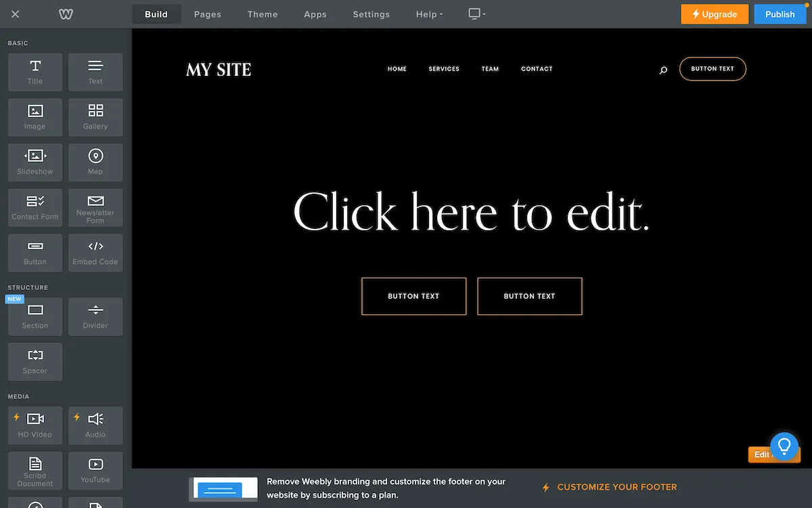Open the Theme tab
Screen dimensions: 812x508
(x=263, y=14)
